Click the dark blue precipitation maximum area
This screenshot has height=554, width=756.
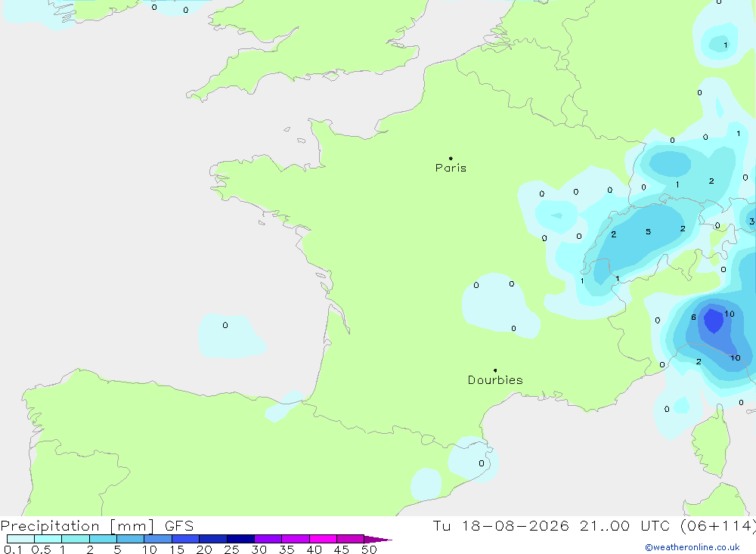(x=713, y=320)
